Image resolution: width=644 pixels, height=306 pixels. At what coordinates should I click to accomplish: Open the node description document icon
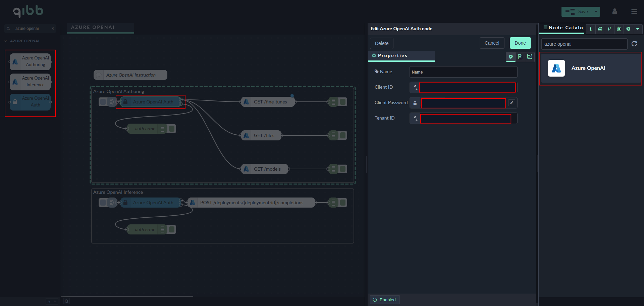520,57
